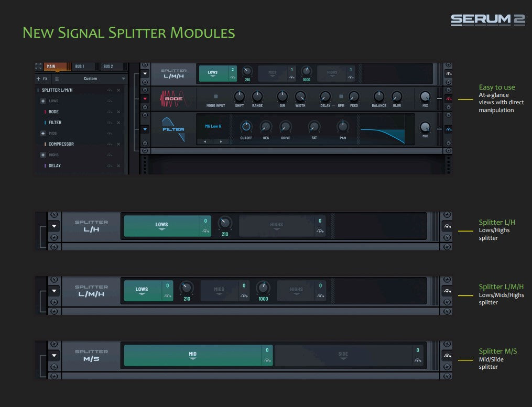Toggle bypass icon on SPLITTER L/M/H list row
This screenshot has height=407, width=532.
pos(110,90)
